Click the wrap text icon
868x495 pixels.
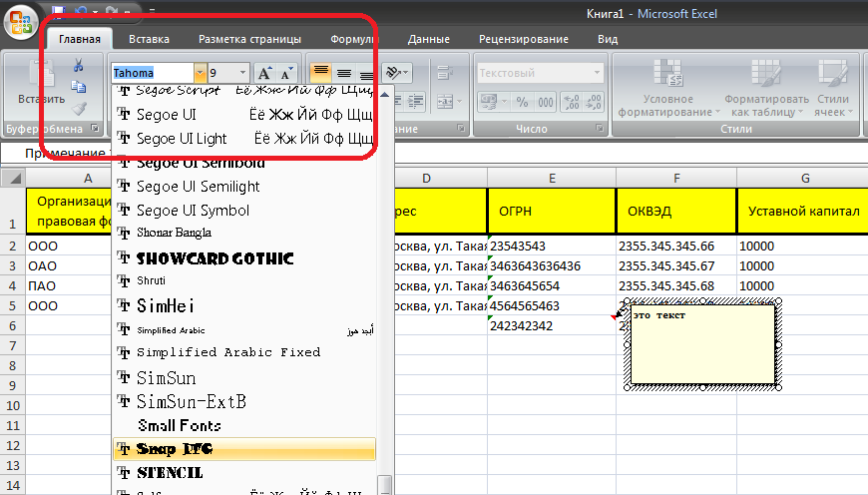pyautogui.click(x=445, y=73)
